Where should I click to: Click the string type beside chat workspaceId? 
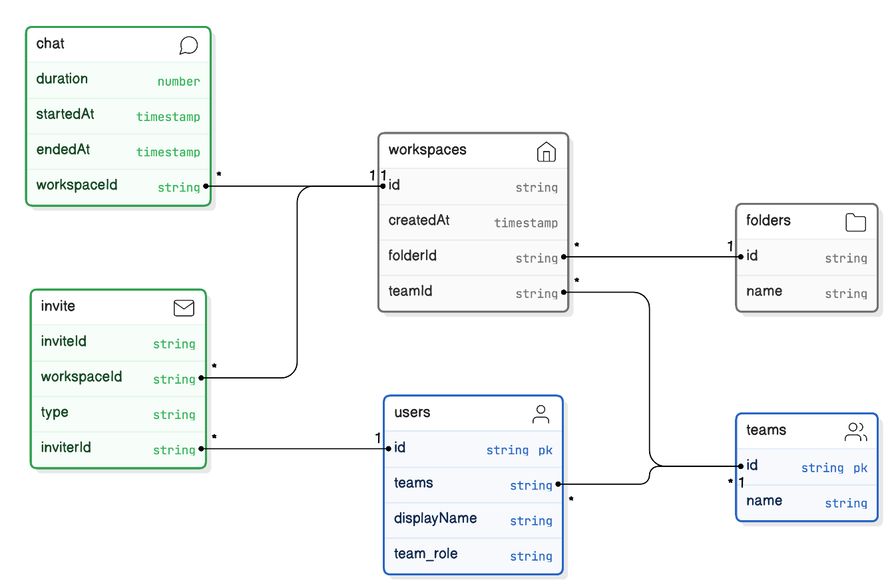pos(178,188)
